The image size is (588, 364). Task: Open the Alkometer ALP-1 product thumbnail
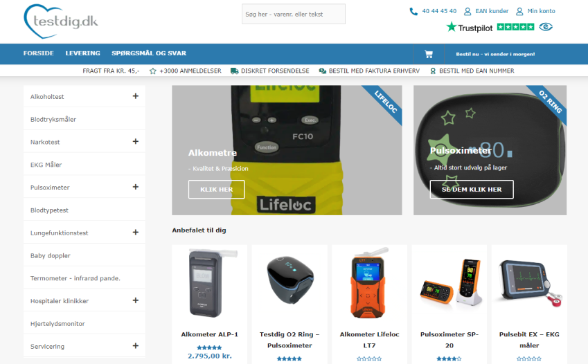(x=209, y=283)
